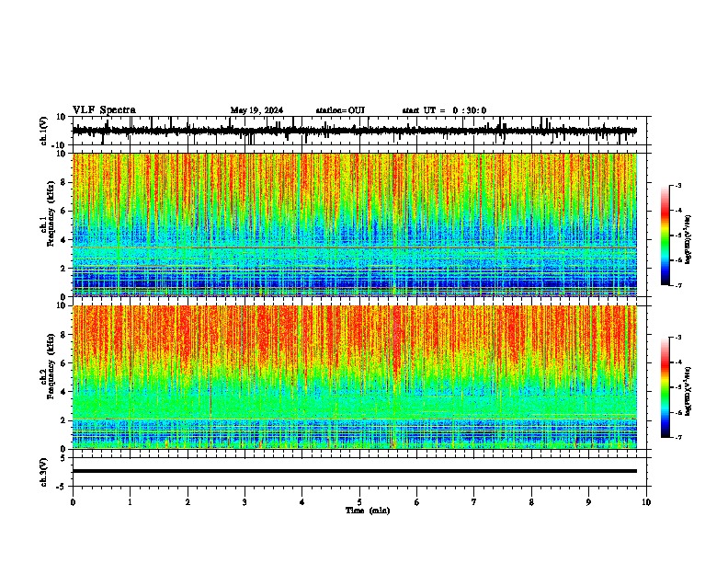
Task: Click the log(PSD) label beside ch.2 color bar
Action: click(688, 391)
